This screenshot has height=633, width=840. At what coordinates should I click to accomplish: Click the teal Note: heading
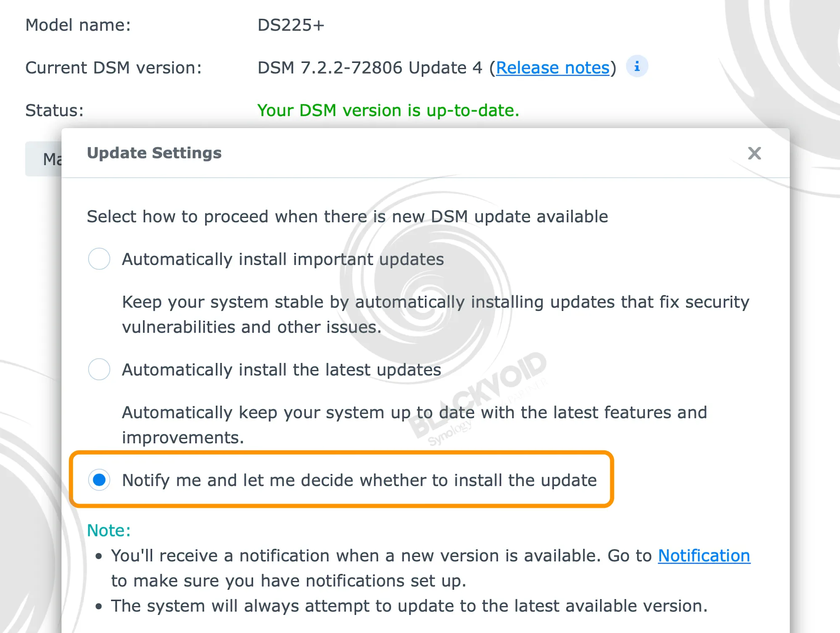(109, 531)
